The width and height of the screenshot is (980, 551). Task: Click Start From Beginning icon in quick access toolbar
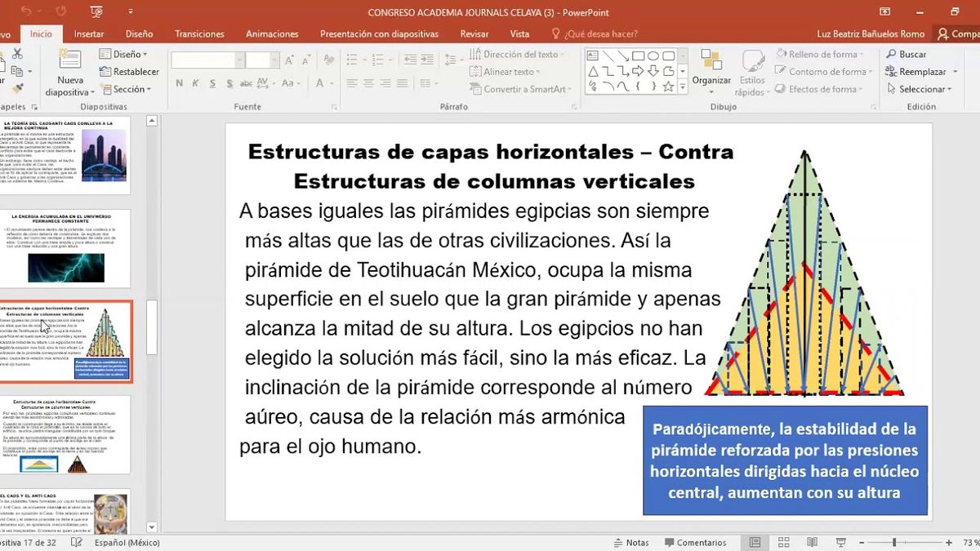96,11
